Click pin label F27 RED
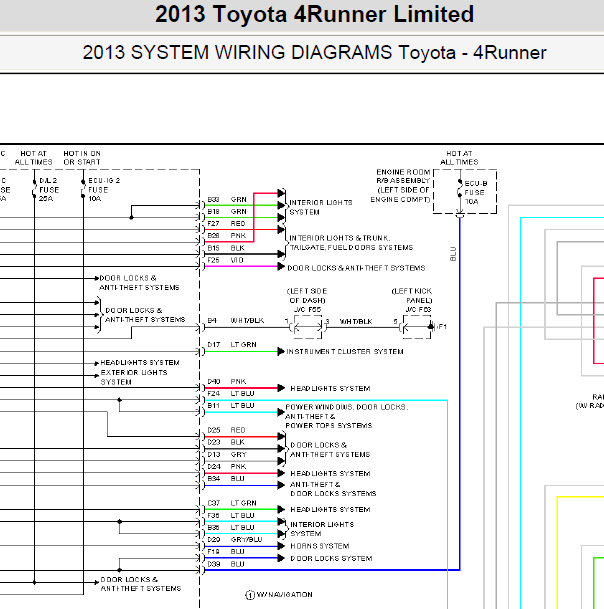This screenshot has width=604, height=609. point(226,223)
